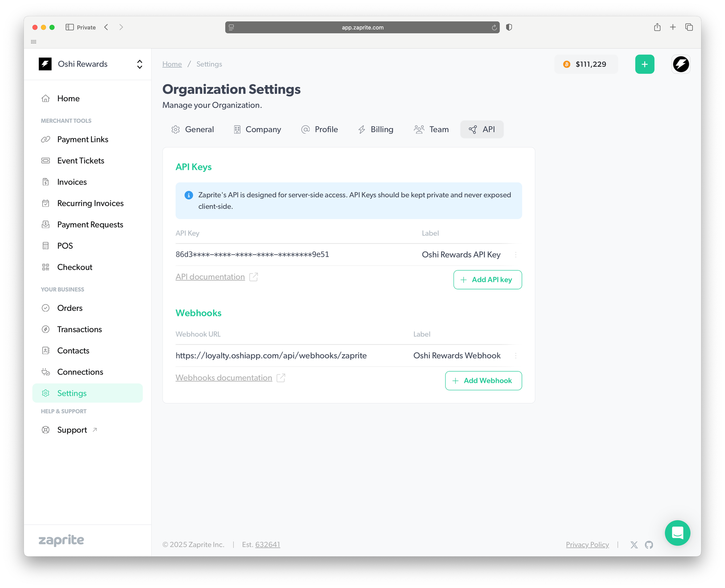Expand Oshi Rewards organization switcher
725x588 pixels.
(x=139, y=64)
